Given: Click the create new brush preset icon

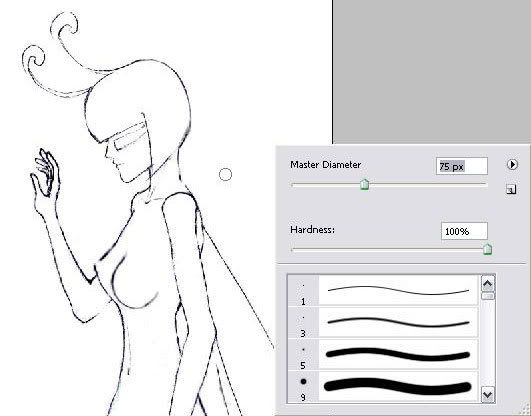Looking at the screenshot, I should [511, 189].
